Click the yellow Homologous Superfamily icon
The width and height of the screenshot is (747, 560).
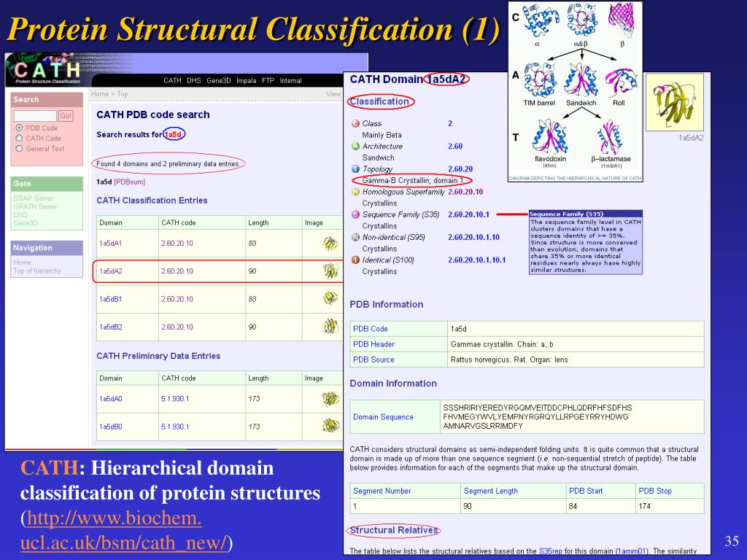point(355,192)
